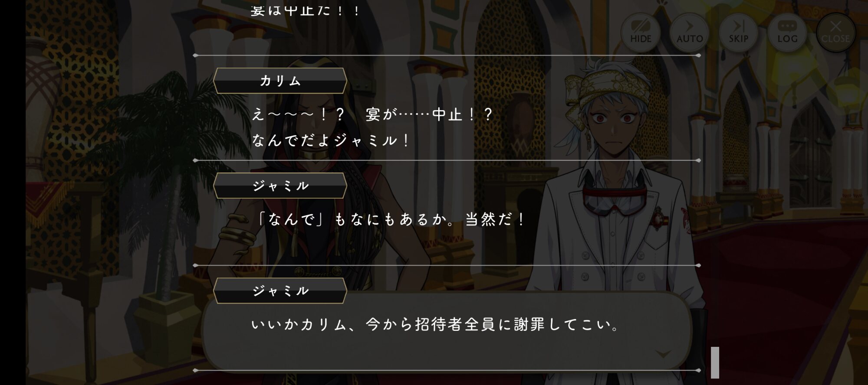Advance dialogue with the down chevron
The width and height of the screenshot is (868, 385).
click(x=663, y=354)
